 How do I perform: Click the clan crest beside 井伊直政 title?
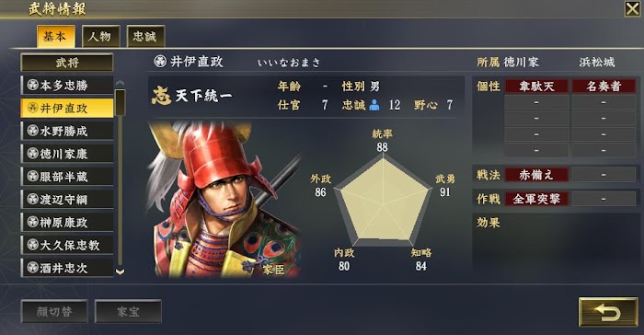click(160, 62)
